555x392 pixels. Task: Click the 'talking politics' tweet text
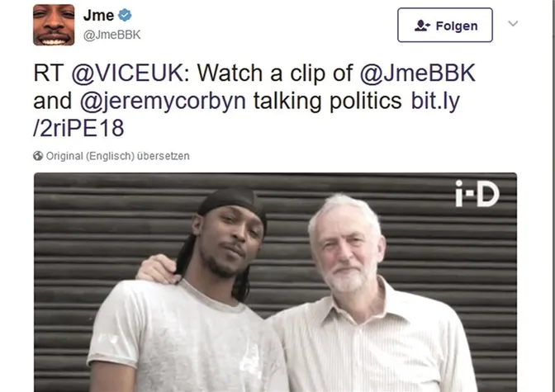click(327, 102)
